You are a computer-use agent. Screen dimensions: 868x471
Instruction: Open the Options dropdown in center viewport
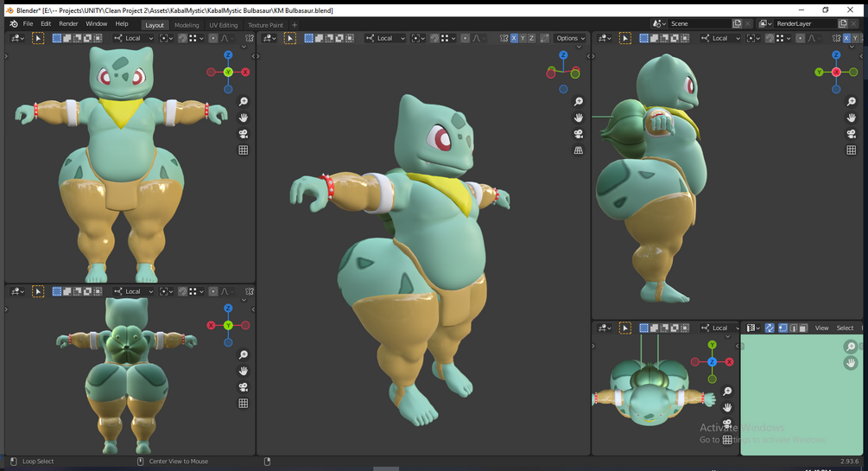571,38
